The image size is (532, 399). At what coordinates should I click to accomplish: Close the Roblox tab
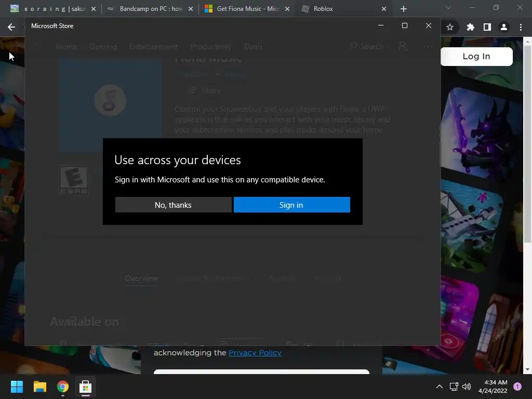384,9
